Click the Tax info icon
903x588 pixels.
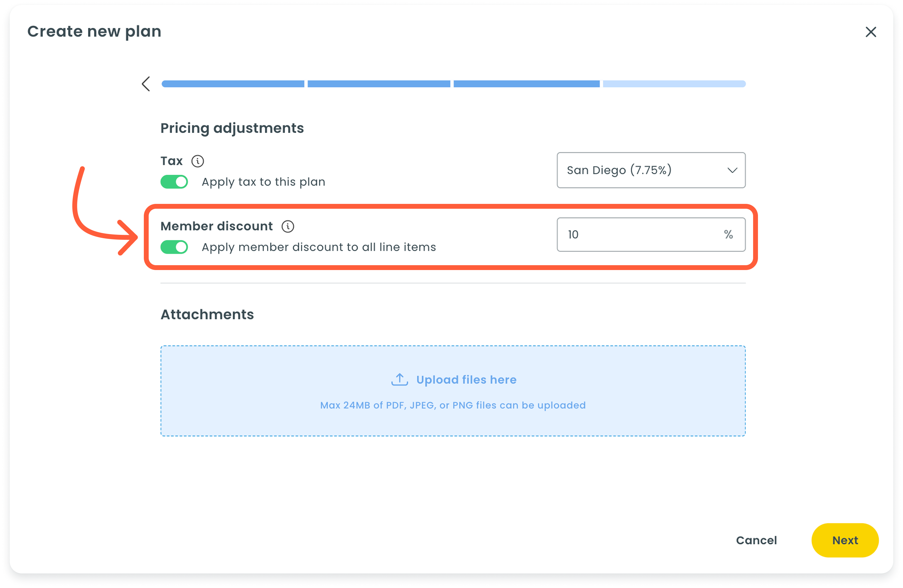(x=198, y=161)
